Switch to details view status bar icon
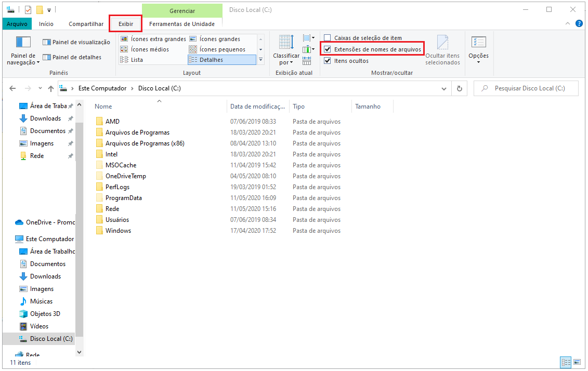Viewport: 588px width, 371px height. 566,362
